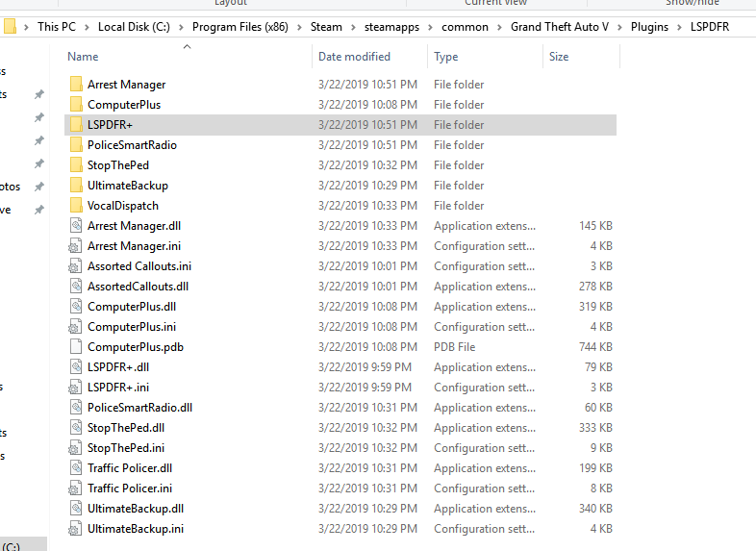Click the StopThePed.dll file icon
The height and width of the screenshot is (551, 756).
[x=76, y=428]
